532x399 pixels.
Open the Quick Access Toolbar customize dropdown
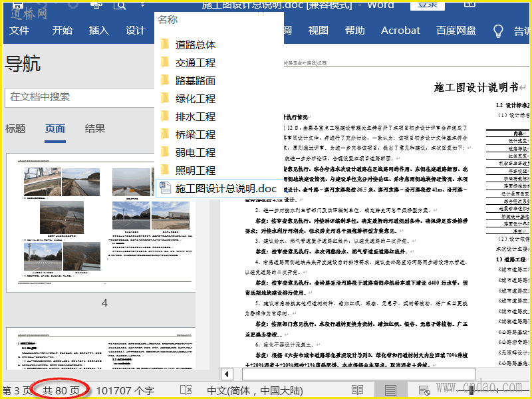click(142, 5)
